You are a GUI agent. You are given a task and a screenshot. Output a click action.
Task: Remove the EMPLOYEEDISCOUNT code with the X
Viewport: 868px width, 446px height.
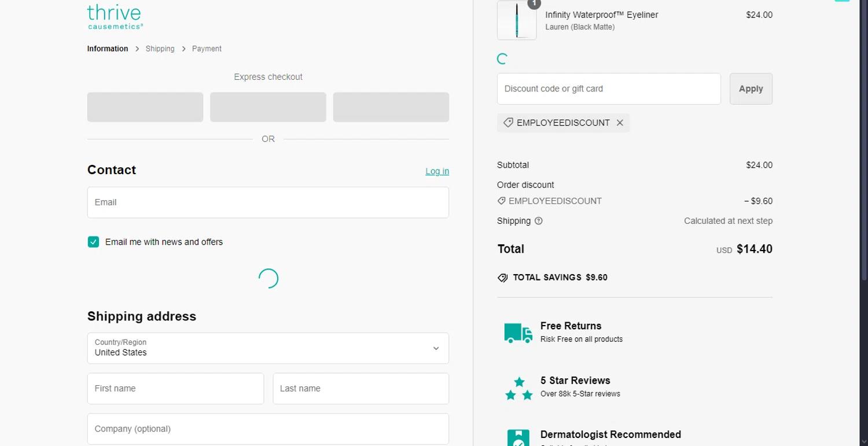pyautogui.click(x=620, y=123)
